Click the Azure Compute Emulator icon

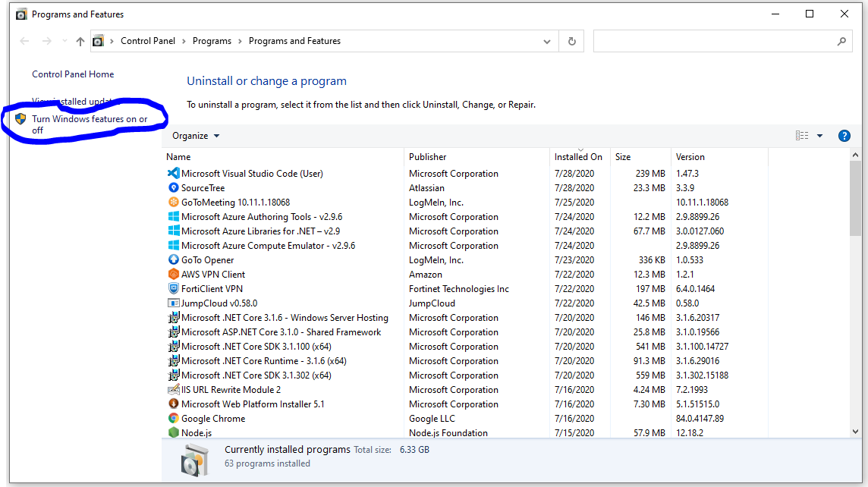pyautogui.click(x=173, y=245)
